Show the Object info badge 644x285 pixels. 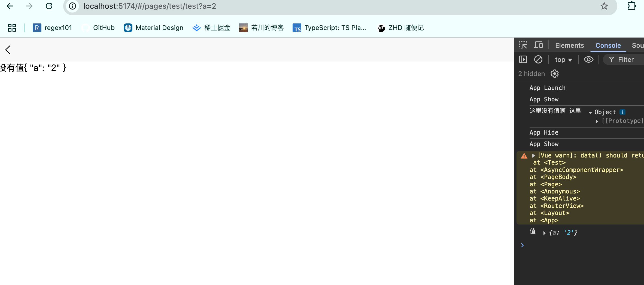tap(622, 112)
